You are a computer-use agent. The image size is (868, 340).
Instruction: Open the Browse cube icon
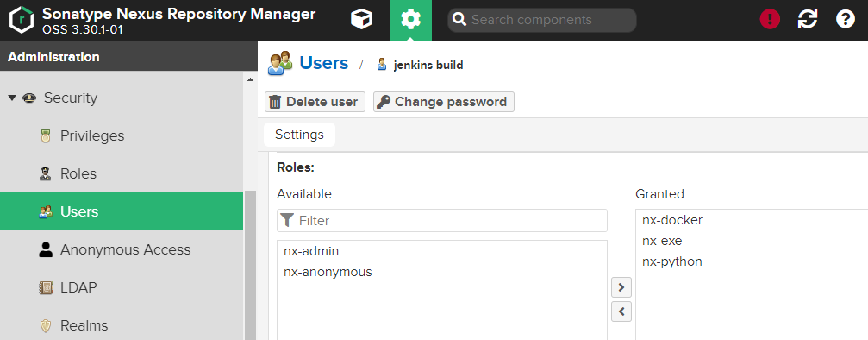pyautogui.click(x=361, y=20)
